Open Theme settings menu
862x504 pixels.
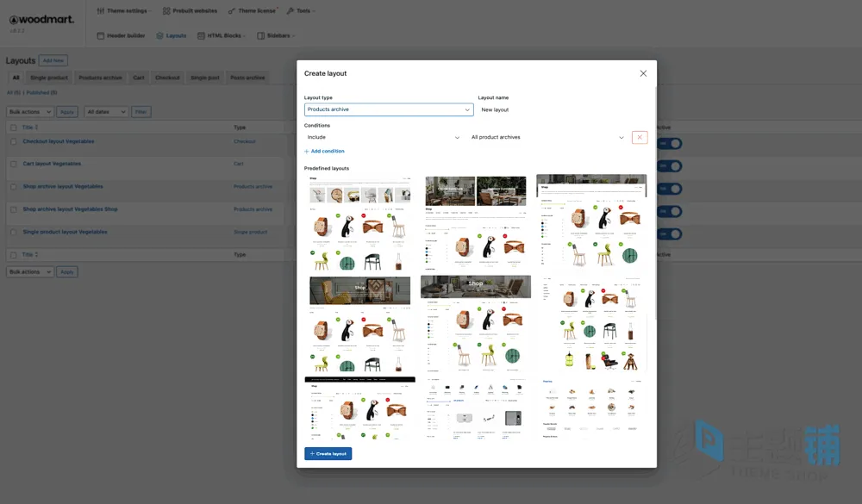click(123, 11)
